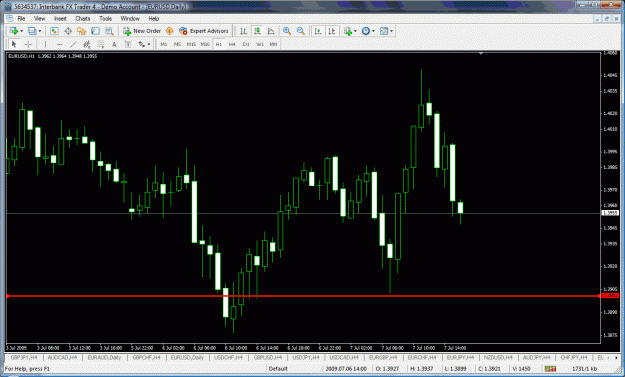625x377 pixels.
Task: Select the MN timeframe button
Action: click(273, 44)
